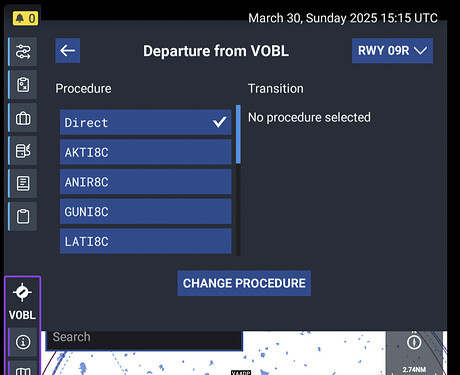Select LATI8C from the procedure list
This screenshot has height=375, width=460.
click(146, 241)
